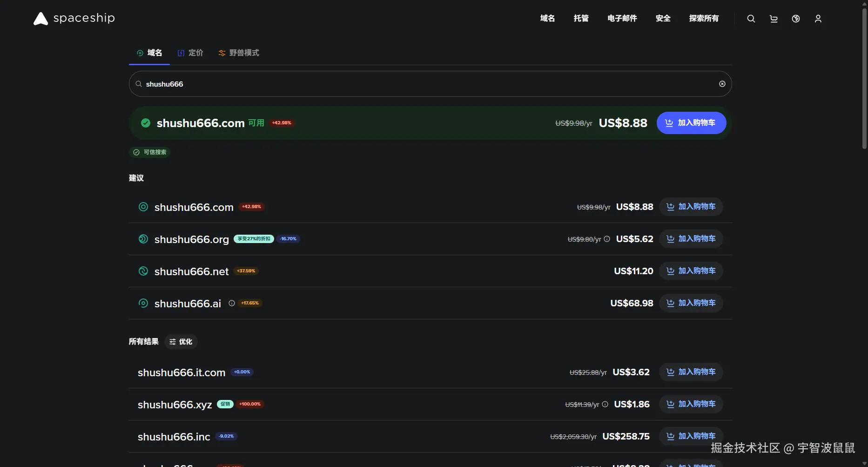This screenshot has width=868, height=467.
Task: Click the Spaceship logo
Action: [x=74, y=18]
